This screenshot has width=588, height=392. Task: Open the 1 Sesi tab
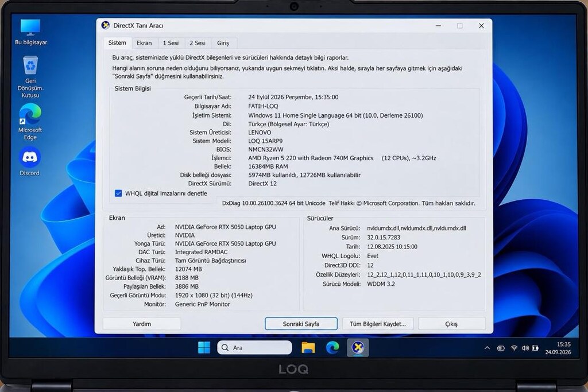tap(171, 43)
